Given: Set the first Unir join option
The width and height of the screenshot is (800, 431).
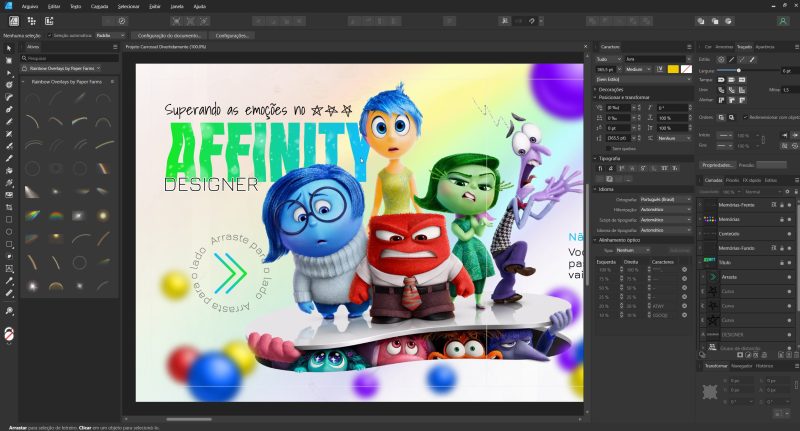Looking at the screenshot, I should [721, 90].
